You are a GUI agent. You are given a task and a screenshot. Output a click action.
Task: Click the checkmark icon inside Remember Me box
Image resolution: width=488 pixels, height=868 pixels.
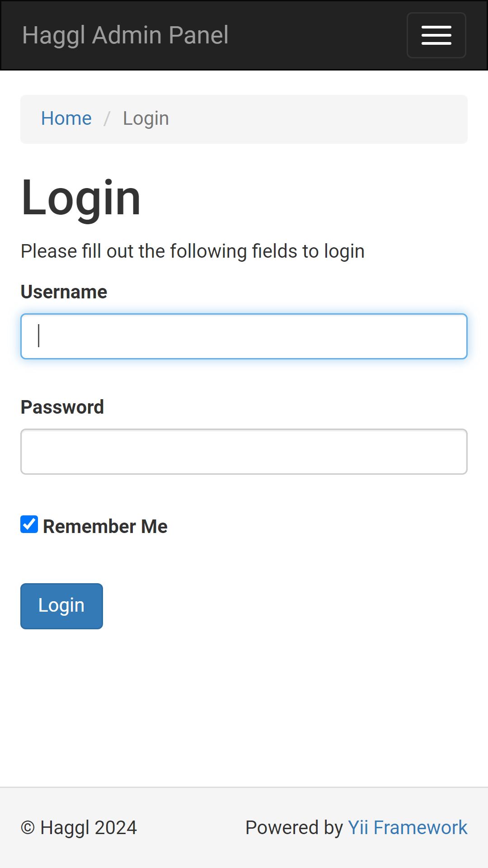[x=29, y=524]
